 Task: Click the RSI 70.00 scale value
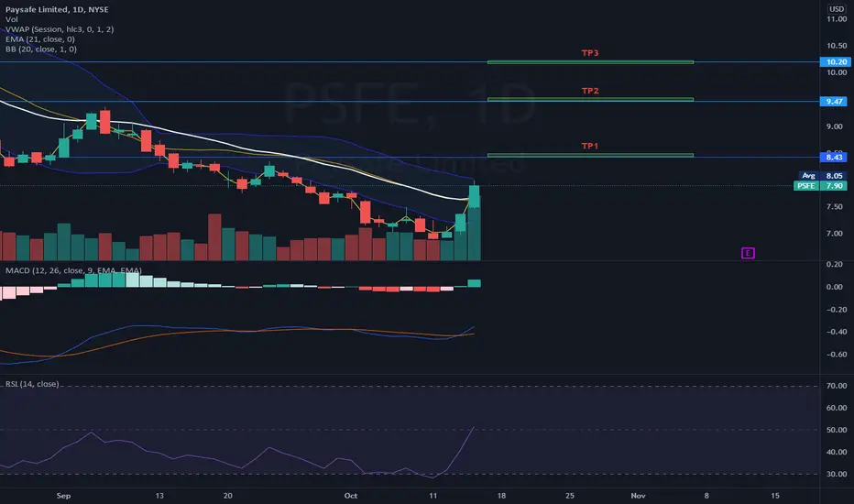coord(836,385)
